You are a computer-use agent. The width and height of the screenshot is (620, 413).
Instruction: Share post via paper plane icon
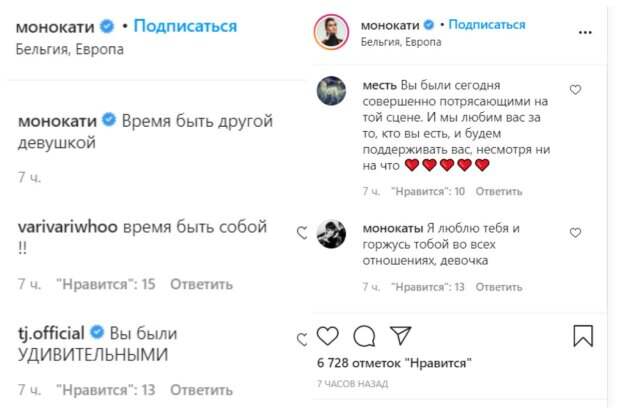click(x=400, y=335)
